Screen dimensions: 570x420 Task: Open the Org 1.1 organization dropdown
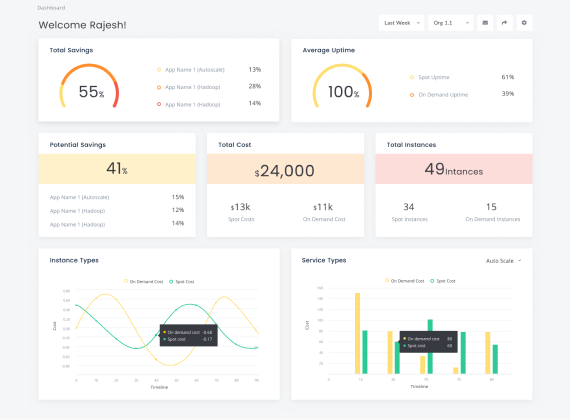coord(451,23)
